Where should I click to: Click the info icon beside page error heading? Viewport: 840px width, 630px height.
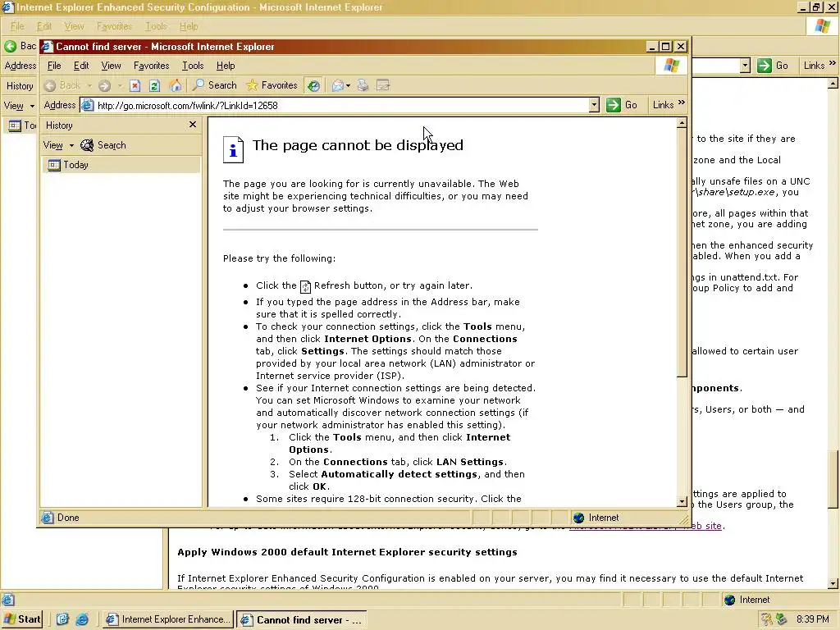pos(233,149)
